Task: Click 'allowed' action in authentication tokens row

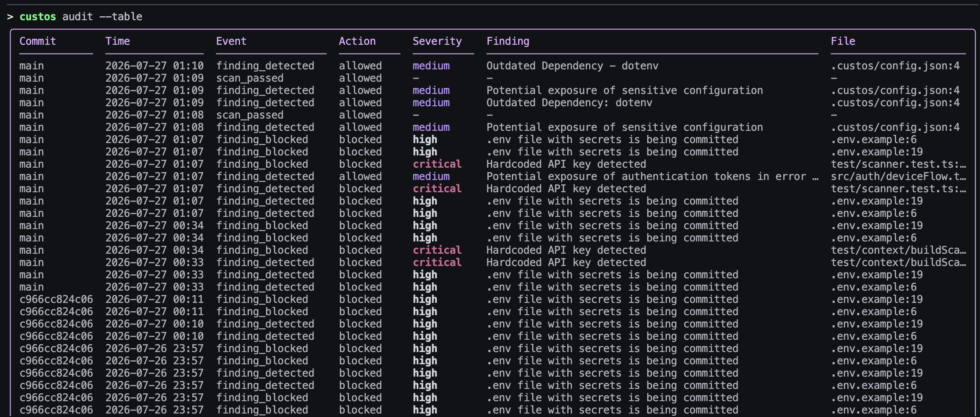Action: point(360,176)
